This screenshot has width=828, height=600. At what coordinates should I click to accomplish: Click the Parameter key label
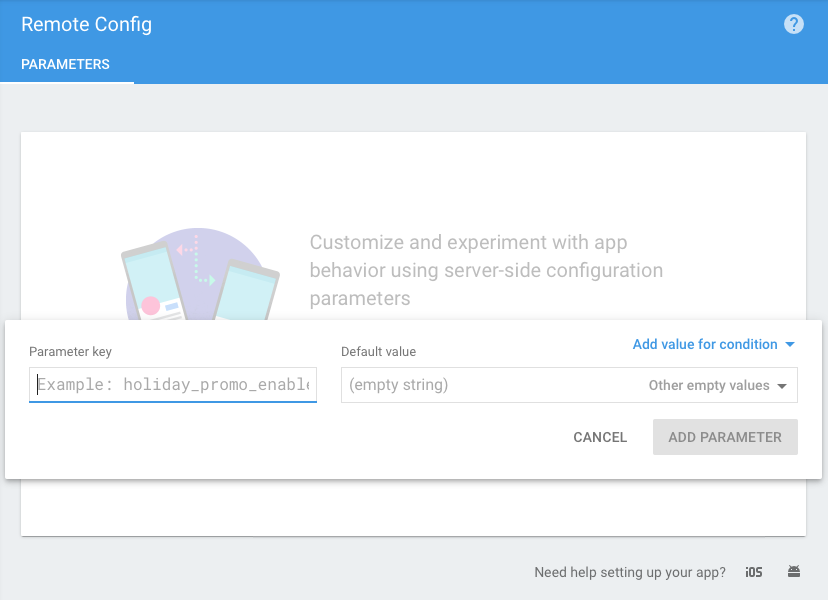click(70, 352)
